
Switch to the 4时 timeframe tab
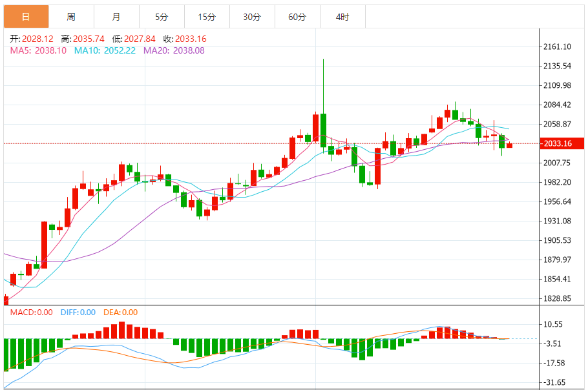coord(342,17)
